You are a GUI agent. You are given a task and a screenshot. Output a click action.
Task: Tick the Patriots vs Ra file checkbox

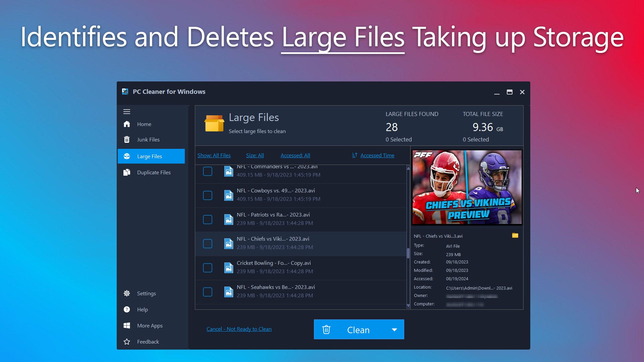[x=208, y=220]
